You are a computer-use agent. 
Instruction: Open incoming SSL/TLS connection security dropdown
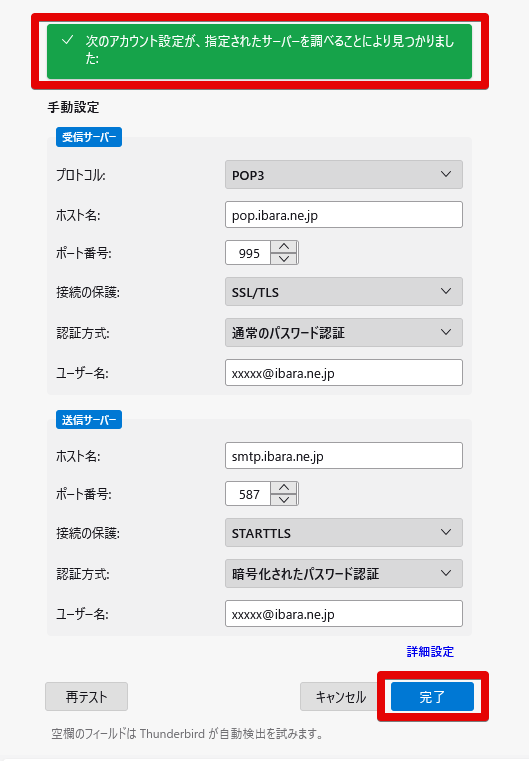pyautogui.click(x=344, y=292)
